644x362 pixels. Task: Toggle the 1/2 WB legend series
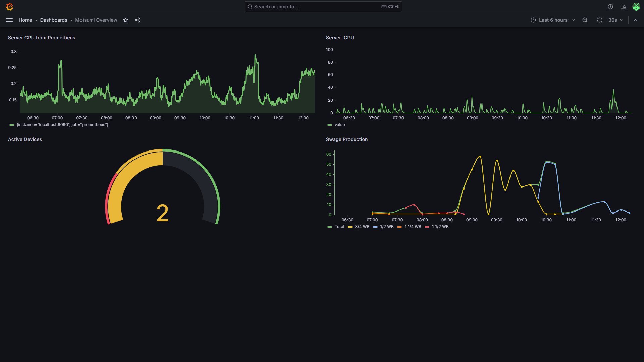point(387,227)
